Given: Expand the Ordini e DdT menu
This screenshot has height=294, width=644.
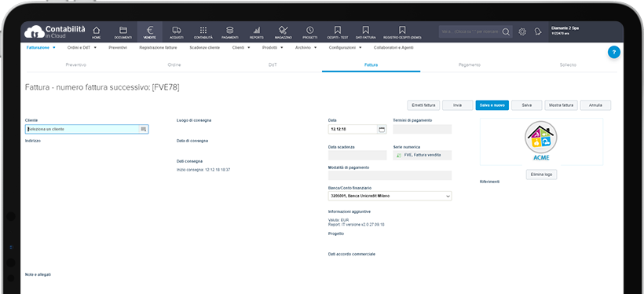Looking at the screenshot, I should click(x=82, y=48).
